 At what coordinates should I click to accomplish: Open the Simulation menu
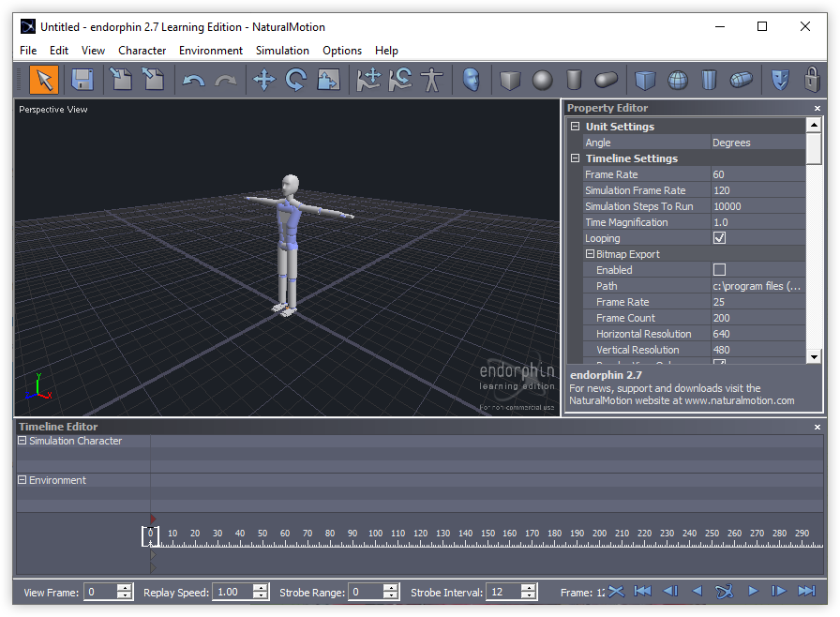(x=282, y=51)
